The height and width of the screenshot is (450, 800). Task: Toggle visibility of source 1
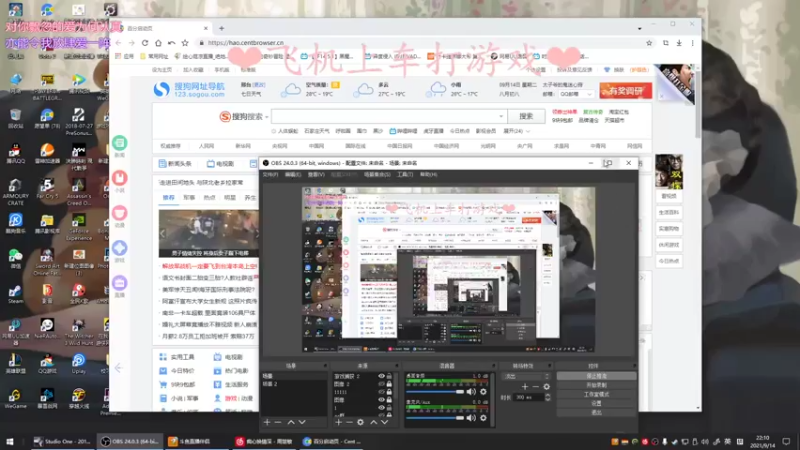tap(381, 408)
